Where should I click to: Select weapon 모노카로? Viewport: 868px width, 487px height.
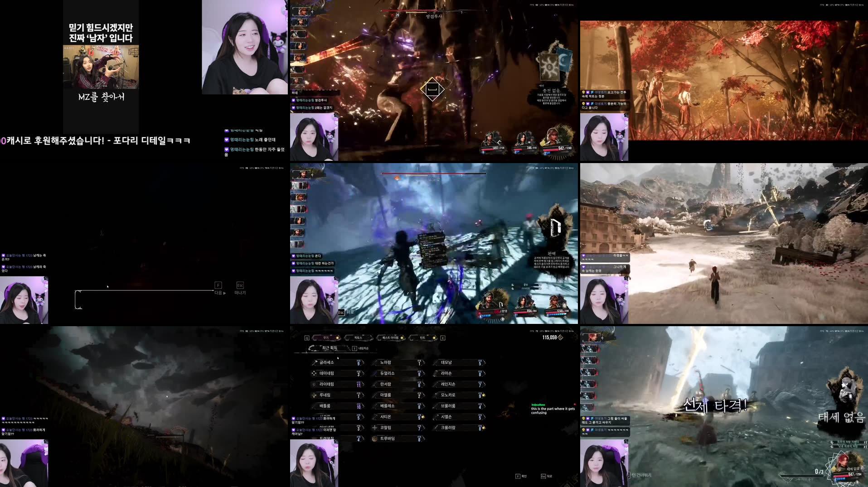tap(459, 395)
